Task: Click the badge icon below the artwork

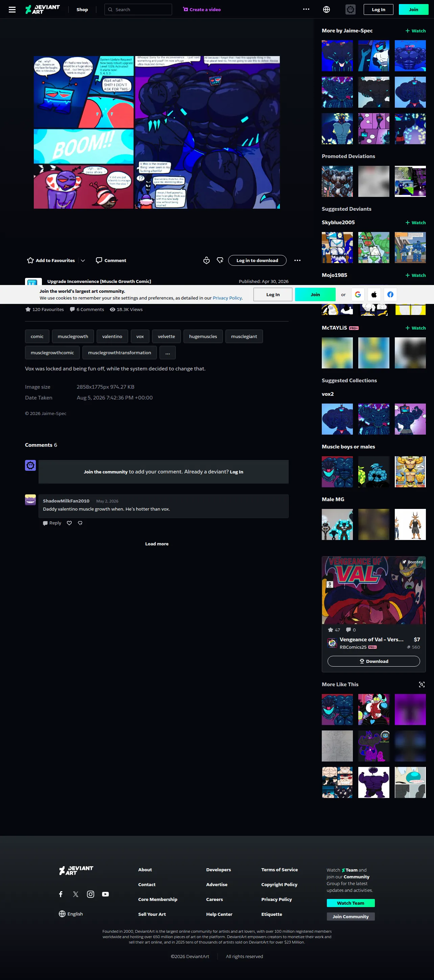Action: point(206,260)
